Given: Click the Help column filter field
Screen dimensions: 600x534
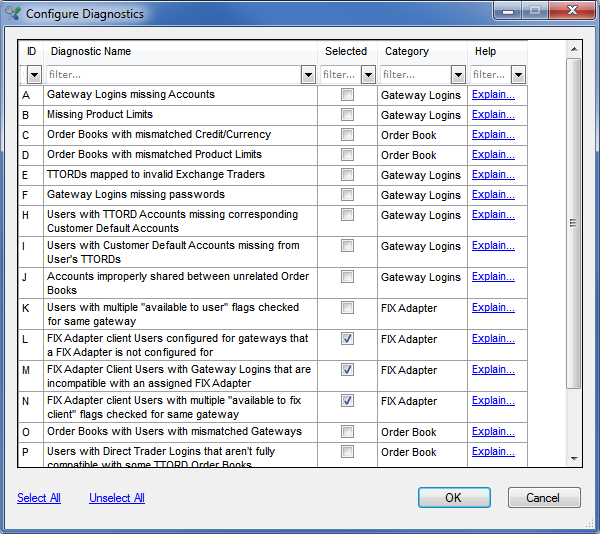Looking at the screenshot, I should tap(491, 75).
